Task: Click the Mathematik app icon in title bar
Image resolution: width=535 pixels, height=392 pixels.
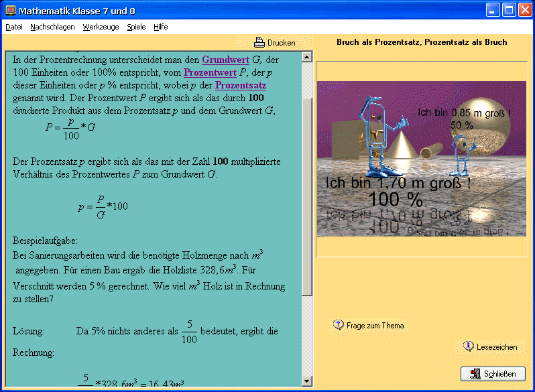Action: click(x=9, y=11)
